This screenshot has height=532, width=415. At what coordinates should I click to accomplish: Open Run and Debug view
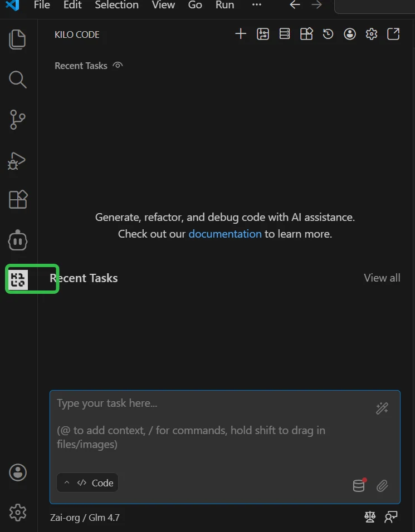[x=17, y=161]
